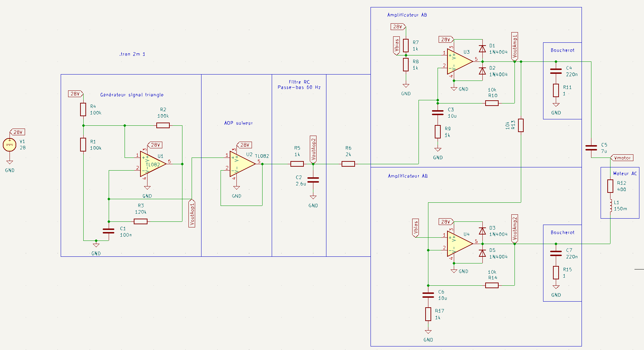This screenshot has height=350, width=644.
Task: Click the Vbias label near R7
Action: (396, 46)
